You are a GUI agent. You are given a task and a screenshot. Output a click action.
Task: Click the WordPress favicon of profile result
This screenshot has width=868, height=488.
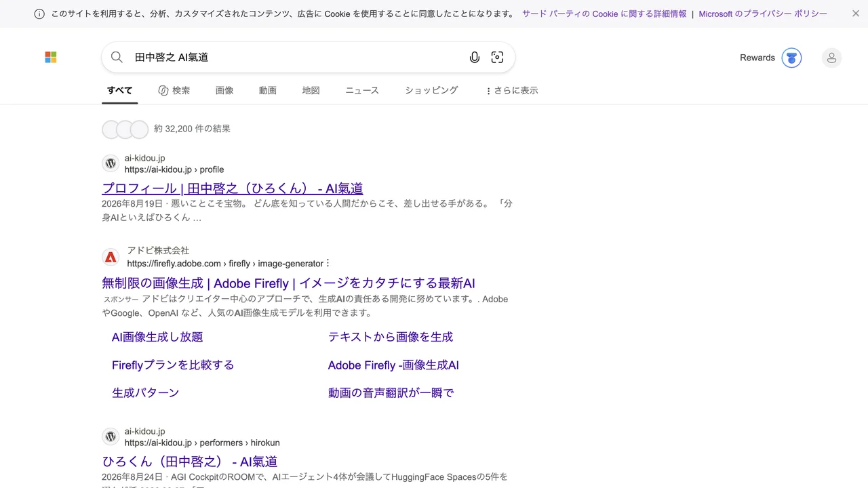pyautogui.click(x=111, y=163)
